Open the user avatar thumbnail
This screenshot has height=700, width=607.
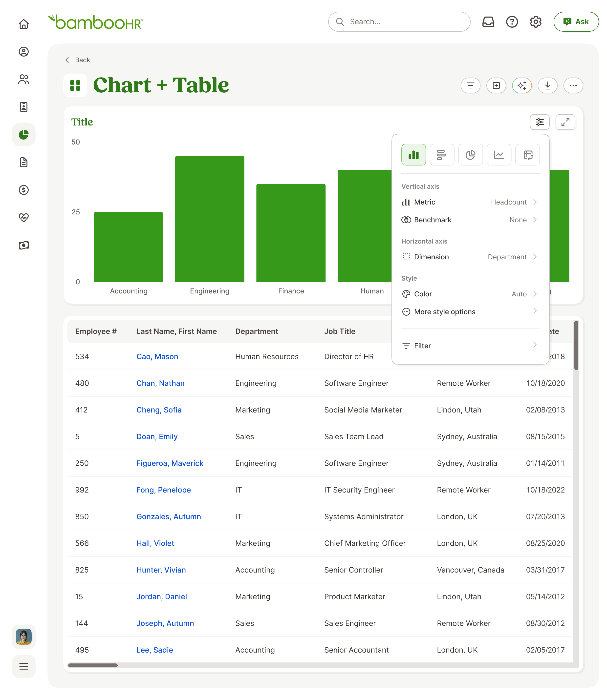24,637
